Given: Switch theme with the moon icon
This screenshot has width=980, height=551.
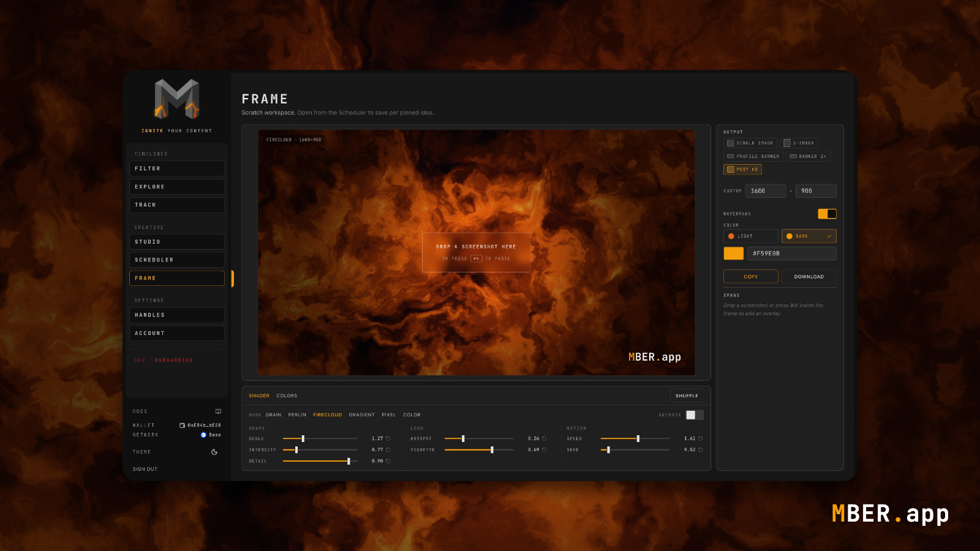Looking at the screenshot, I should point(214,452).
